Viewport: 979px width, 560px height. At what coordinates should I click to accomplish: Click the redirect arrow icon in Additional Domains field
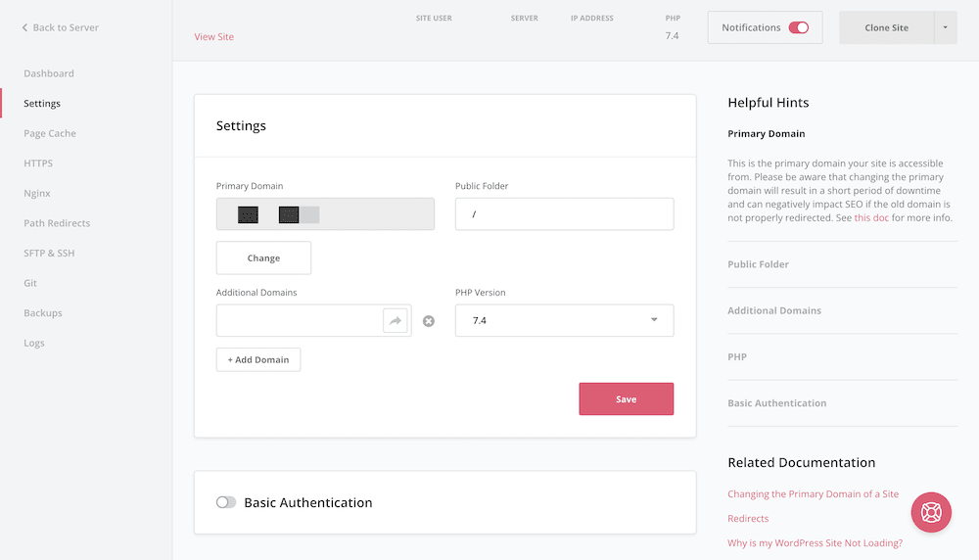coord(396,321)
